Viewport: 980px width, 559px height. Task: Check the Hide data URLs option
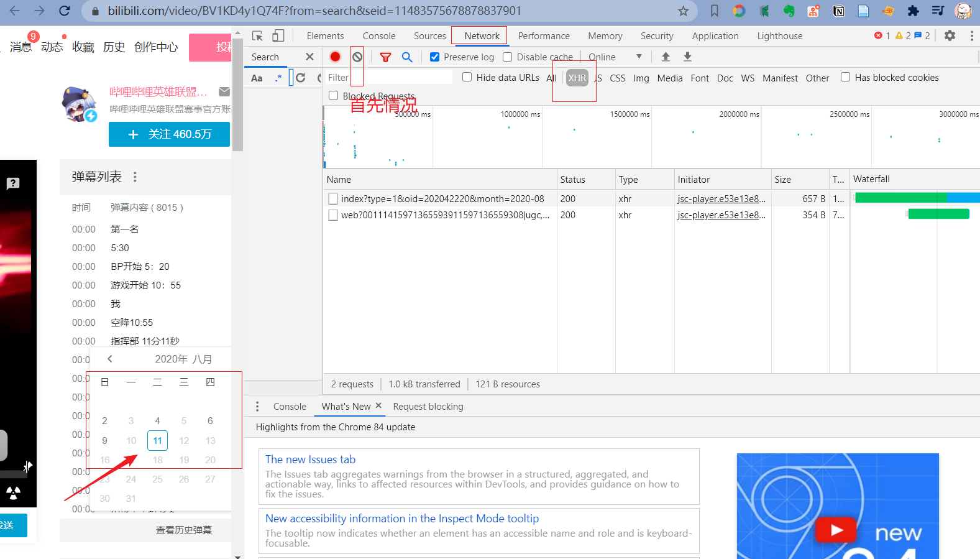(467, 77)
